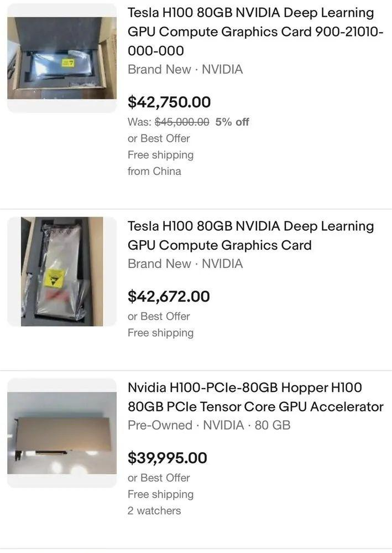Click the "5% off" discount label
Viewport: 392px width, 553px height.
tap(232, 122)
